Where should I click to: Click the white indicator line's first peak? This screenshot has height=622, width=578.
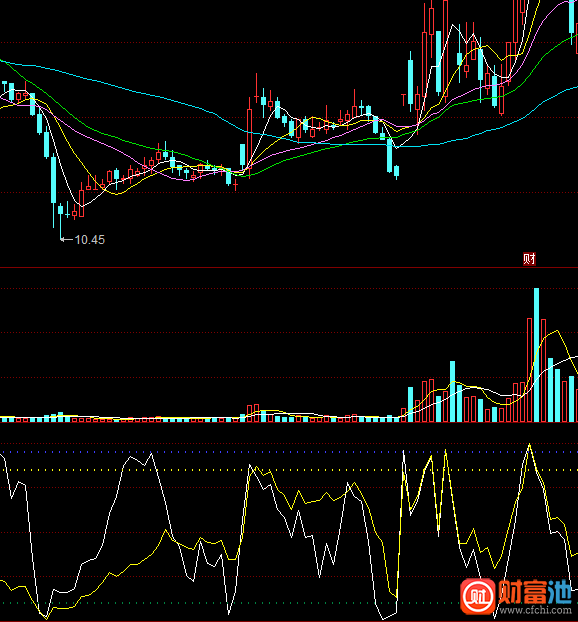point(151,453)
